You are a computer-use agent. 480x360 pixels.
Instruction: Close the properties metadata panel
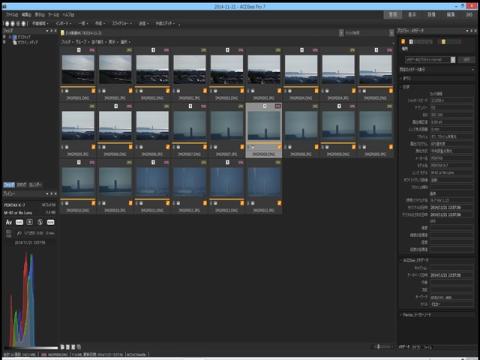pyautogui.click(x=475, y=31)
